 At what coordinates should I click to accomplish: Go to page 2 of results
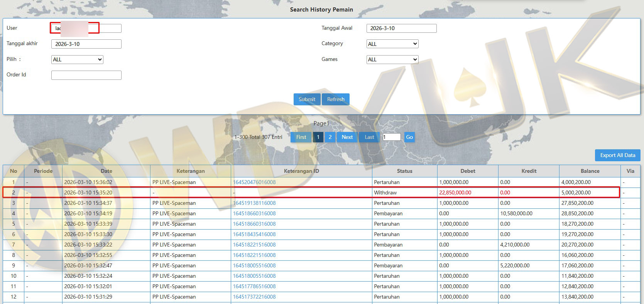330,137
